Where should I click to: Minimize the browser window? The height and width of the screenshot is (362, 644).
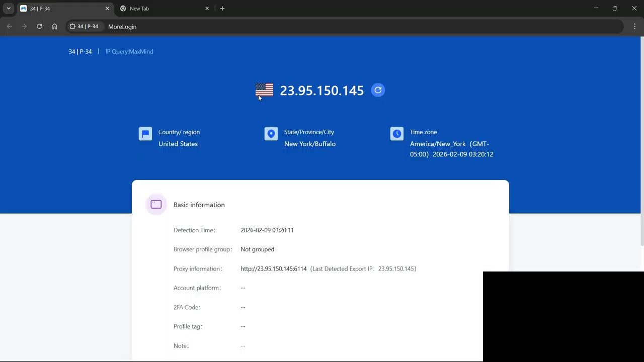click(596, 8)
